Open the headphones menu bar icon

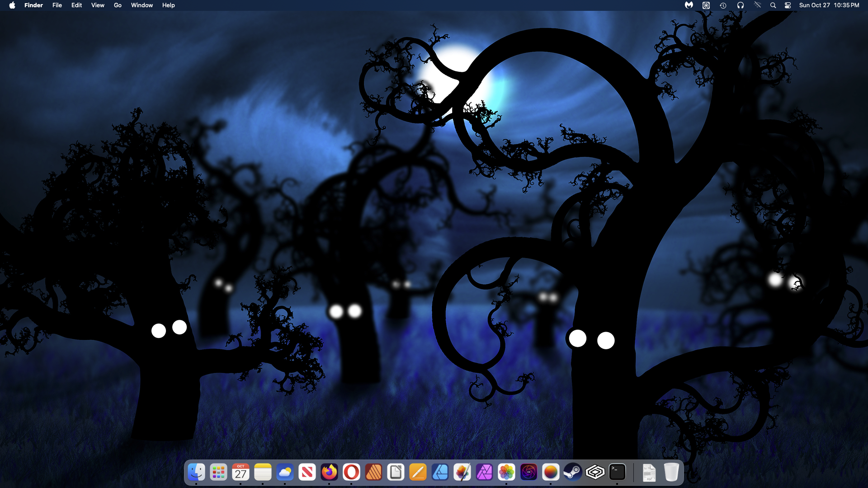click(x=741, y=5)
